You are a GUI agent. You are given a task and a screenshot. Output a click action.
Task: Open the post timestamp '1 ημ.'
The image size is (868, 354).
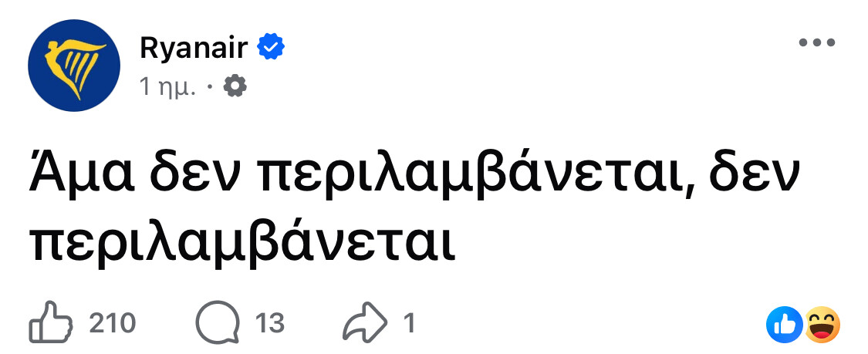pos(167,87)
